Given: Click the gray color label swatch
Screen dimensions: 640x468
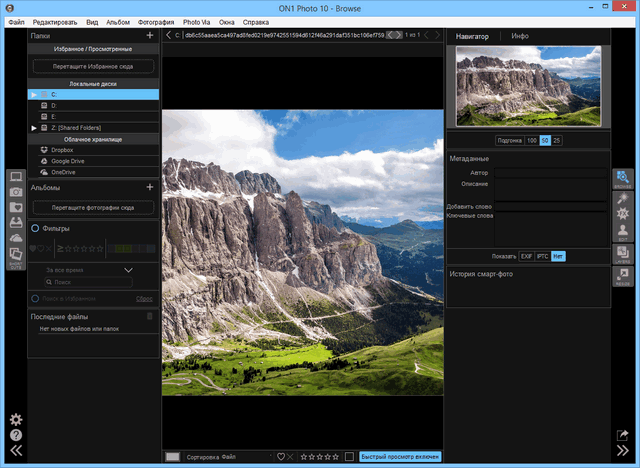Looking at the screenshot, I should pos(173,456).
